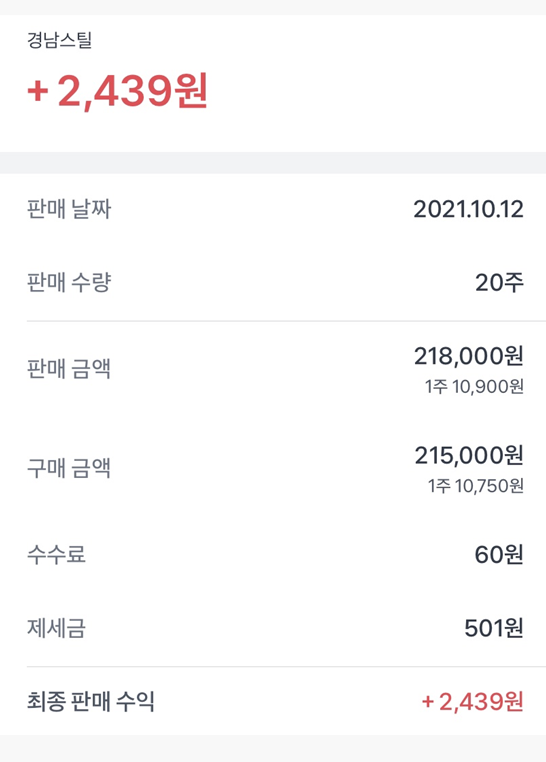The image size is (546, 762).
Task: Tap the gray footer area at the bottom
Action: pyautogui.click(x=273, y=748)
